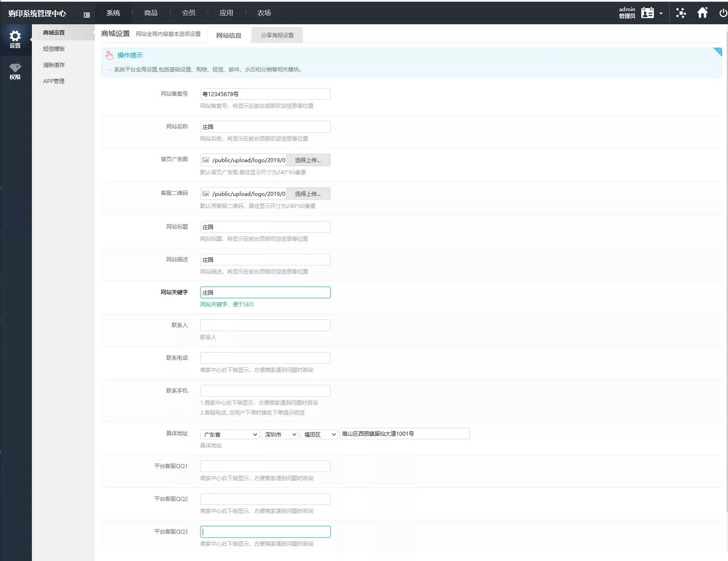
Task: Expand the admin account dropdown arrow
Action: [x=661, y=13]
